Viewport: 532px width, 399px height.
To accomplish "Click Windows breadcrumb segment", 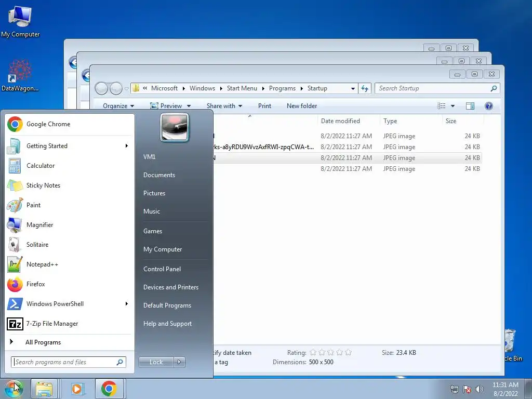I will click(202, 88).
